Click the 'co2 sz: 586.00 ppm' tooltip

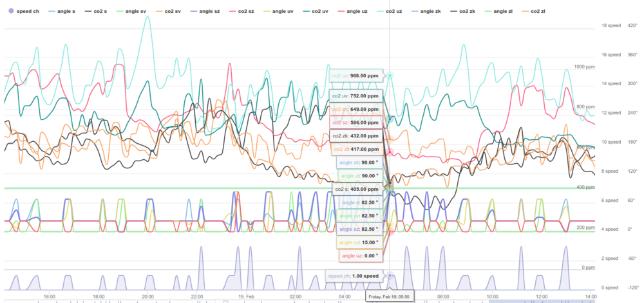pos(355,122)
